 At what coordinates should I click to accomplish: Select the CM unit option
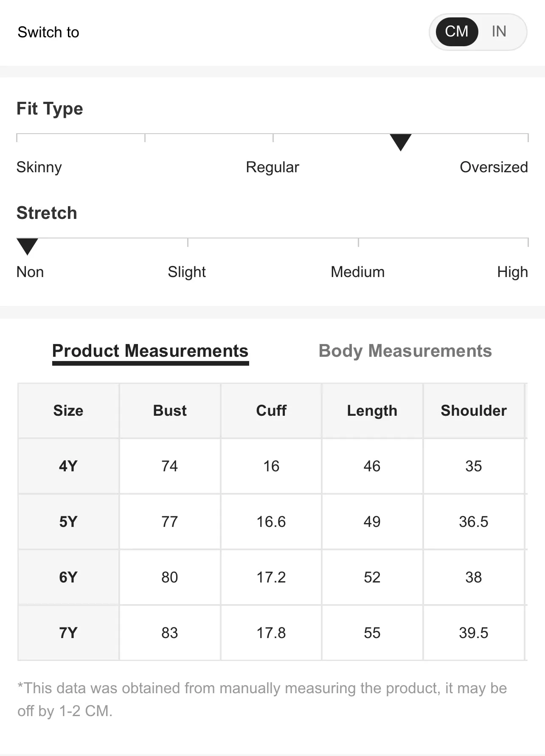point(457,31)
